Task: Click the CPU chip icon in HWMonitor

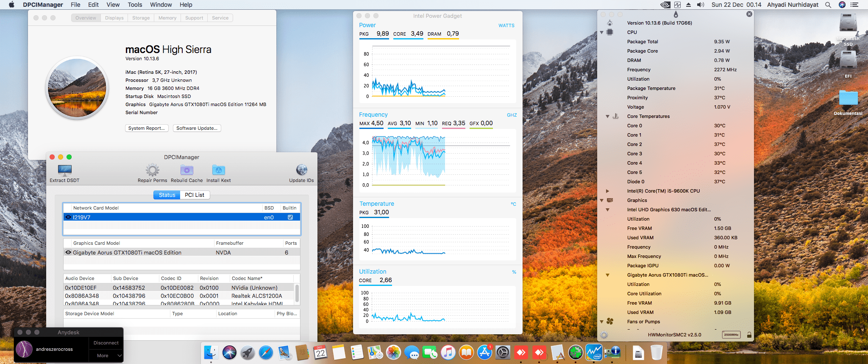Action: (610, 32)
